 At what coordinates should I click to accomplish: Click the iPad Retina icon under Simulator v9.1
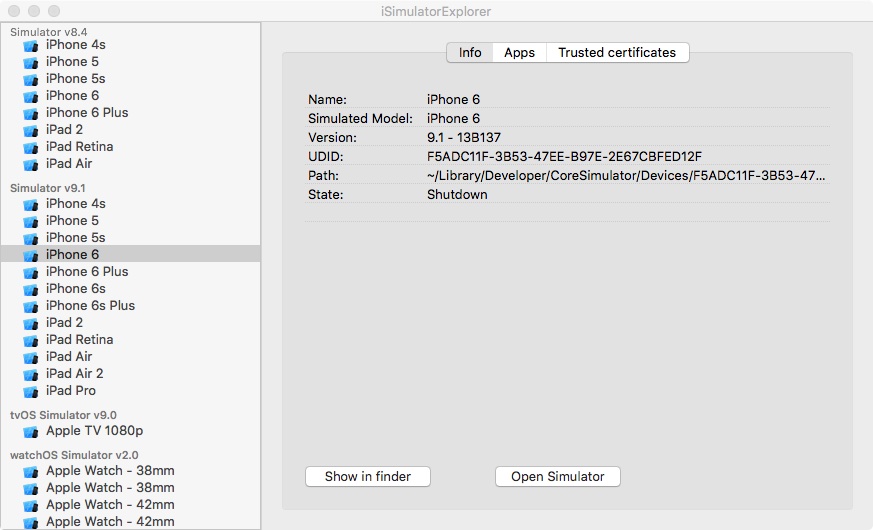pyautogui.click(x=31, y=341)
